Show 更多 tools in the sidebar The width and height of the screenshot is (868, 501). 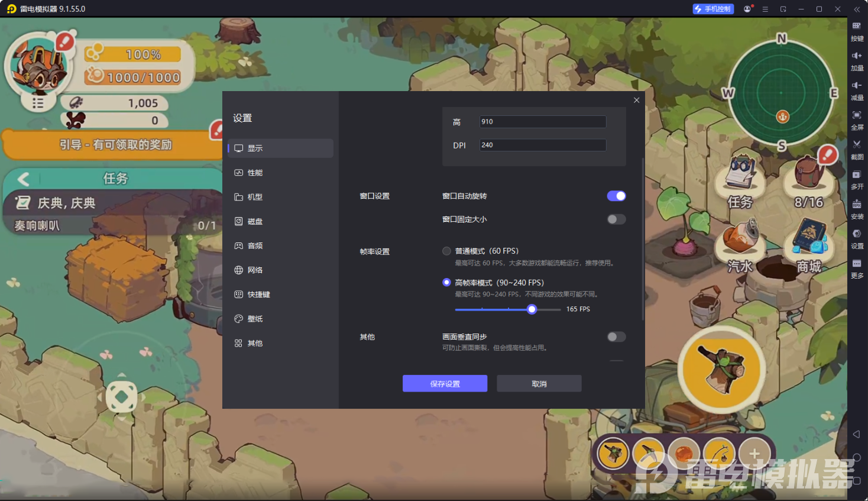(x=857, y=269)
